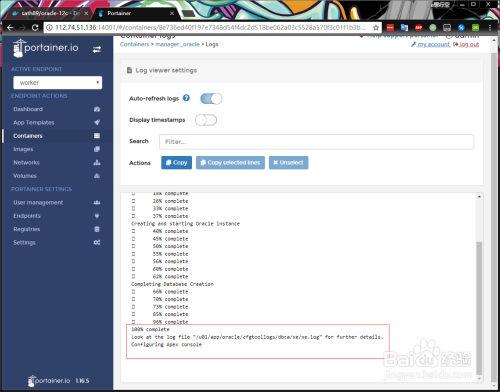The height and width of the screenshot is (392, 500).
Task: Select the log line checkbox for 40% complete
Action: 133,231
